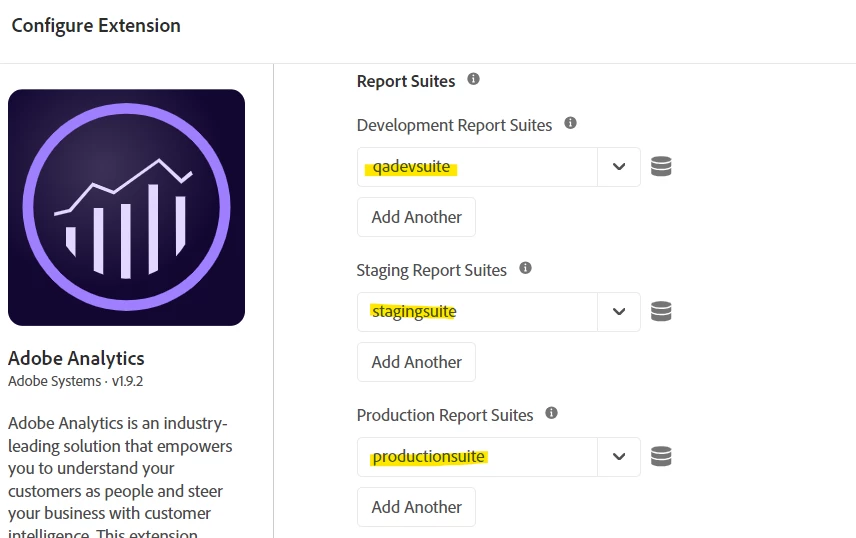Image resolution: width=856 pixels, height=538 pixels.
Task: Click the productionsuite input field
Action: (x=477, y=457)
